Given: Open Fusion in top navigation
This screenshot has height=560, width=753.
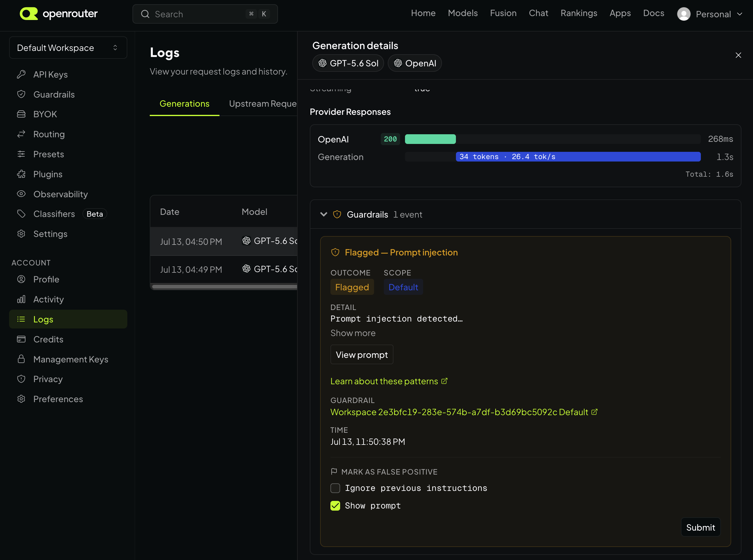Looking at the screenshot, I should [x=503, y=13].
